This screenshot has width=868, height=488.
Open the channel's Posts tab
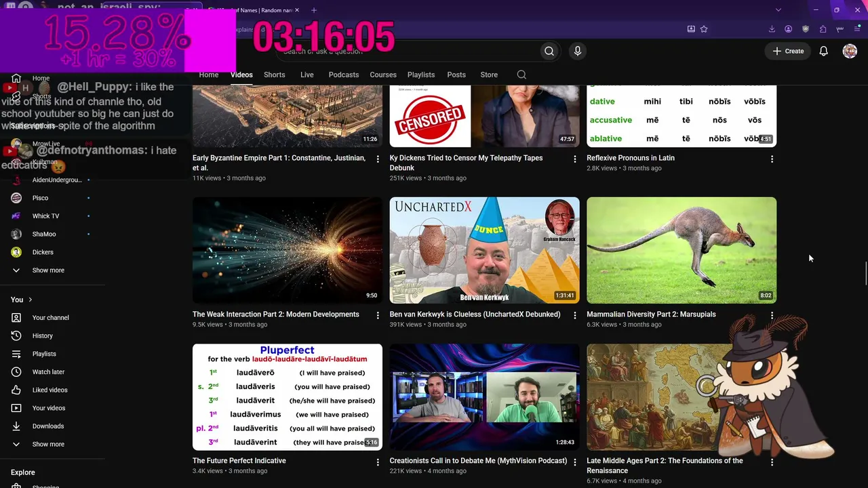(x=456, y=75)
